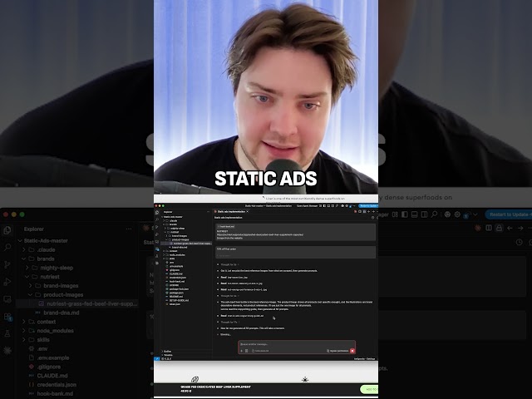Screen dimensions: 532x399
Task: Click split editor icon in enlarged background editor toolbar
Action: tap(489, 228)
